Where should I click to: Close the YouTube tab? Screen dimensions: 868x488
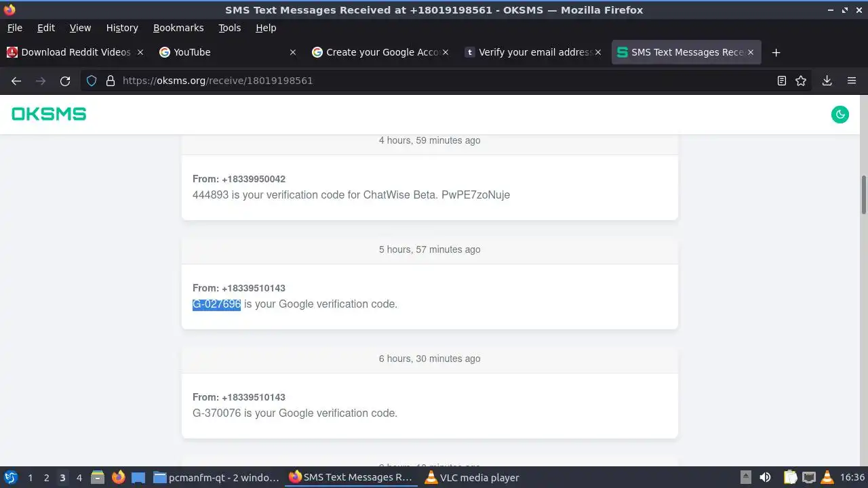tap(293, 52)
